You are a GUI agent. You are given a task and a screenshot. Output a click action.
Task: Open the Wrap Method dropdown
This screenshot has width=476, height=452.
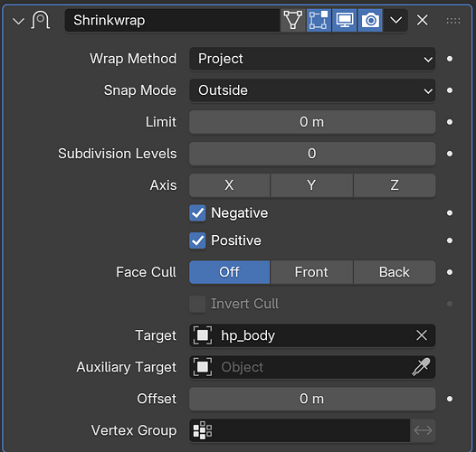click(312, 59)
